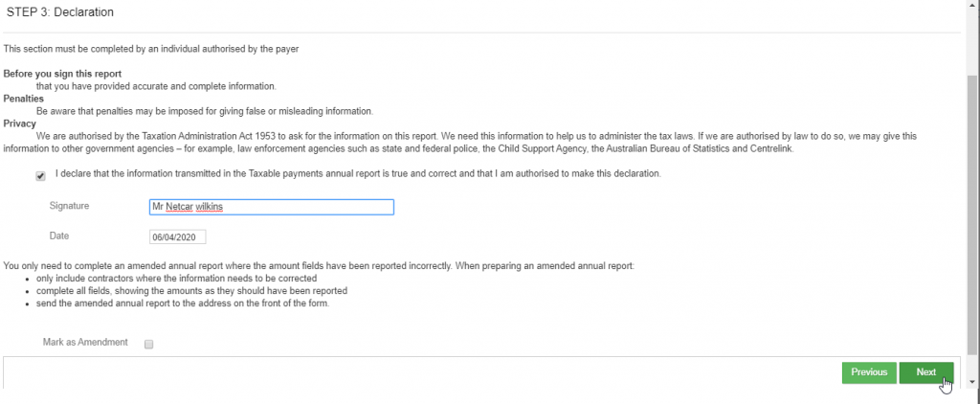This screenshot has width=980, height=404.
Task: Click the Mark as Amendment label
Action: 86,342
